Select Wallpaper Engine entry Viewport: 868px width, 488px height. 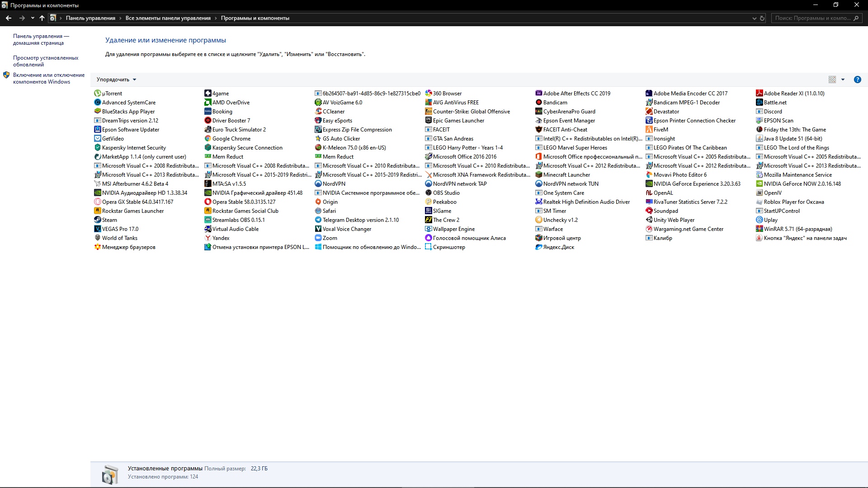pyautogui.click(x=450, y=229)
